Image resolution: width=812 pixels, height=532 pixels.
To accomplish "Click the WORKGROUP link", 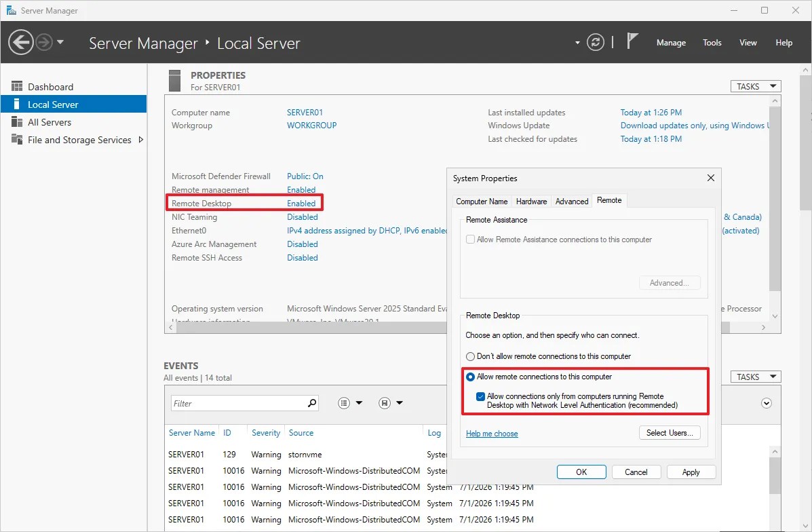I will click(312, 126).
